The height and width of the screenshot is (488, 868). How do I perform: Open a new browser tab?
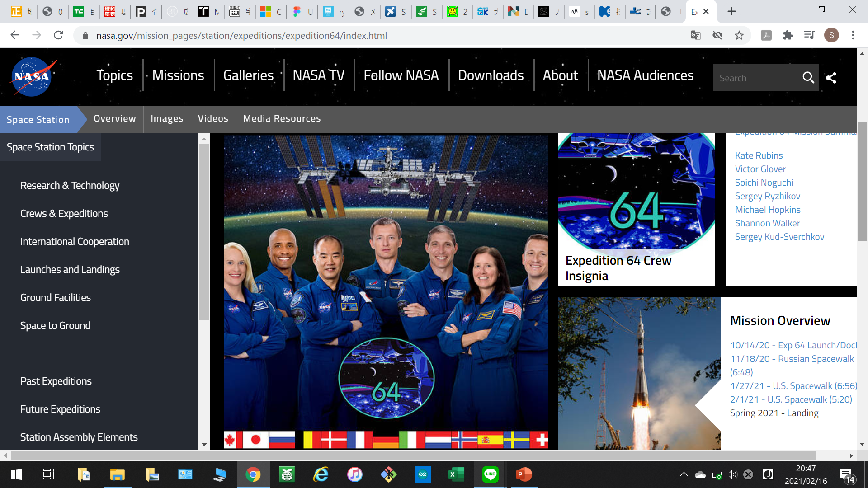click(731, 11)
